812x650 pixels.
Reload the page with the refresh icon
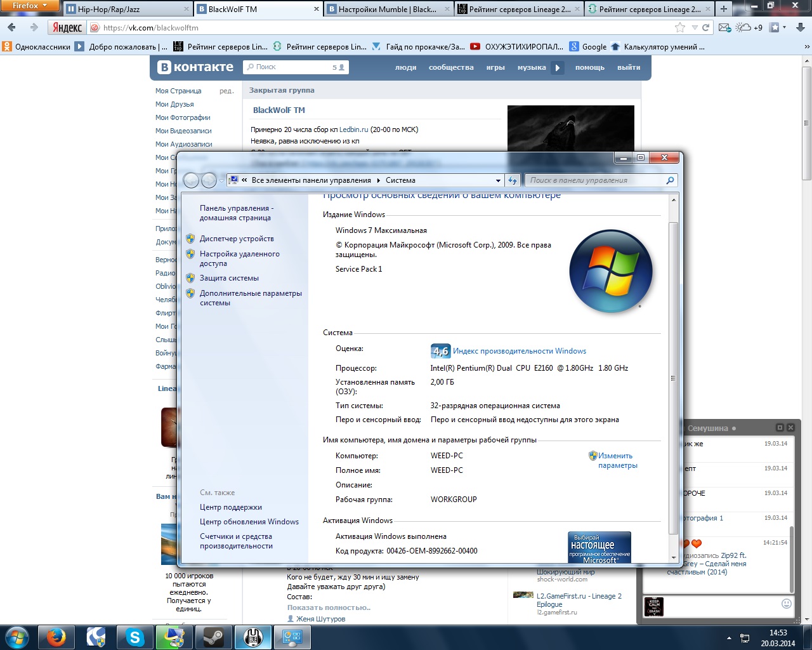(x=706, y=27)
